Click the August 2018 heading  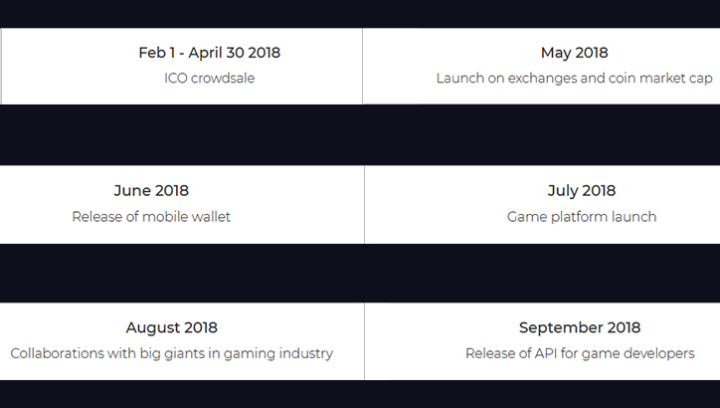pyautogui.click(x=172, y=328)
